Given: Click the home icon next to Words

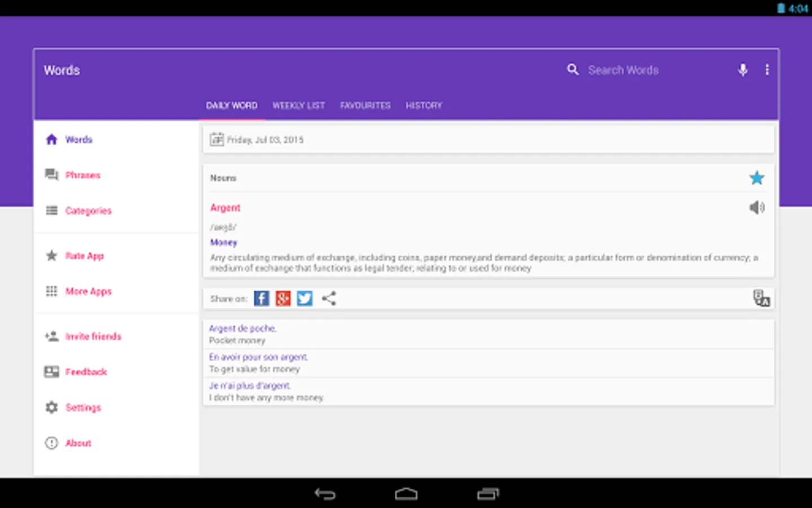Looking at the screenshot, I should (51, 139).
